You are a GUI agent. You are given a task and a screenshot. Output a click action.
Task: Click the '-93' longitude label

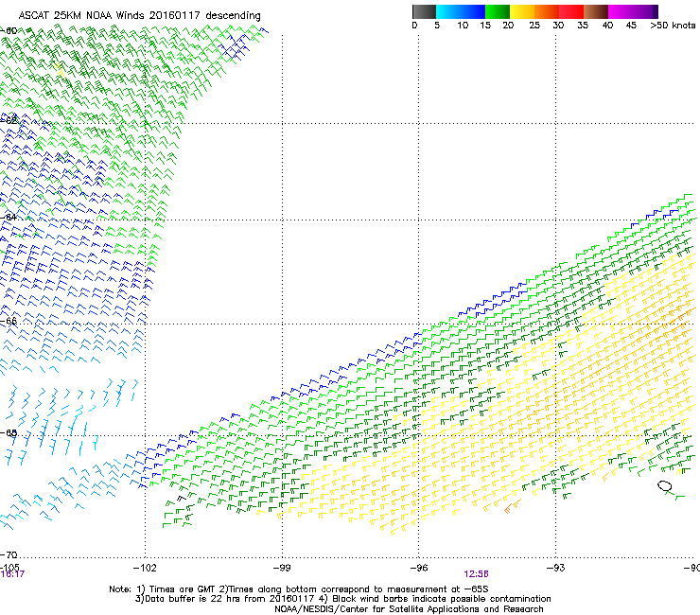[x=555, y=568]
